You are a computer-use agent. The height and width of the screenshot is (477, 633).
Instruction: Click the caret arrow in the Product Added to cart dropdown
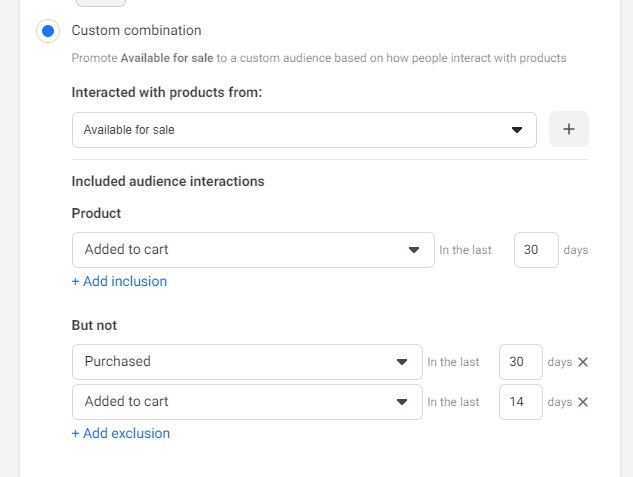pyautogui.click(x=414, y=250)
